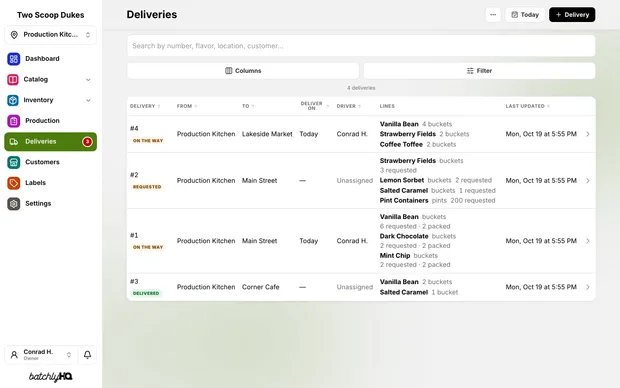Click delivery number #1
Viewport: 620px width, 388px height.
[134, 235]
